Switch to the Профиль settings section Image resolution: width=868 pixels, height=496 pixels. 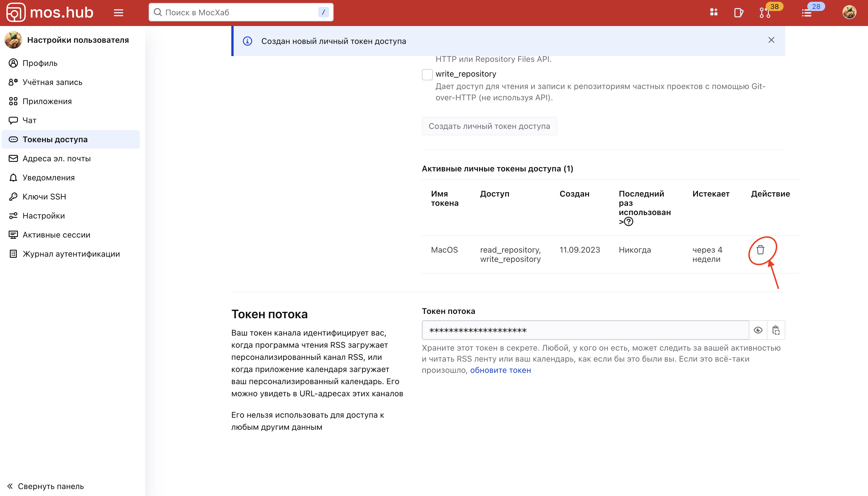40,63
